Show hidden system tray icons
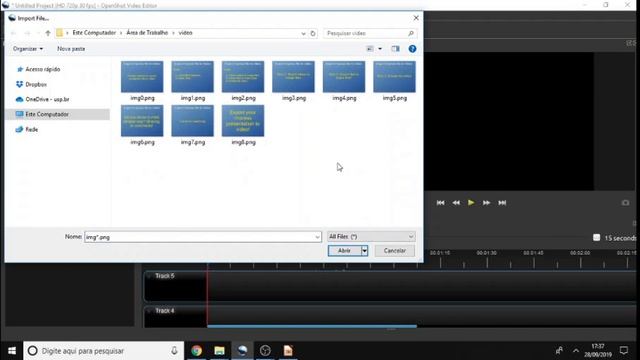The height and width of the screenshot is (360, 640). tap(576, 351)
